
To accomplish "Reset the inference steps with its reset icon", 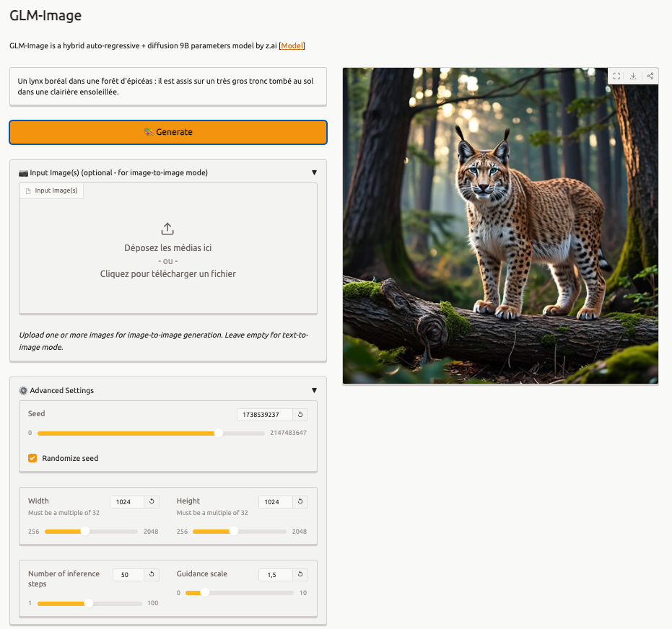I will coord(152,575).
